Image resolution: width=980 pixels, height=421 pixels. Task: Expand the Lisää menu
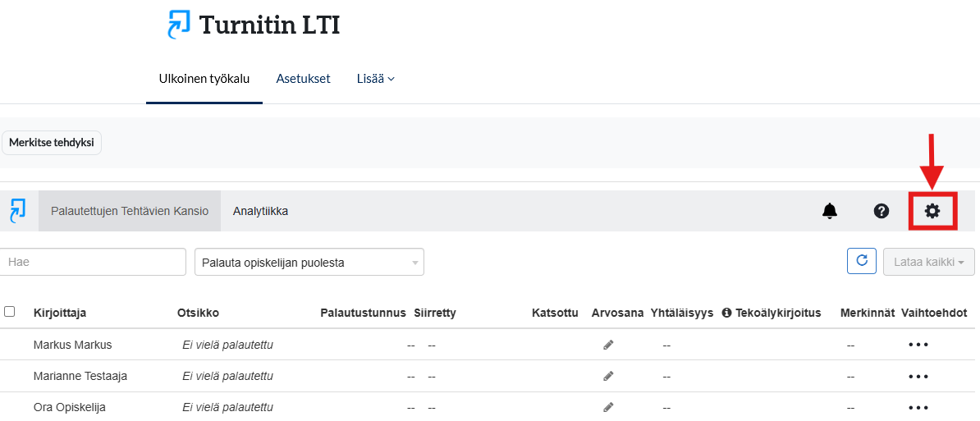click(x=375, y=79)
